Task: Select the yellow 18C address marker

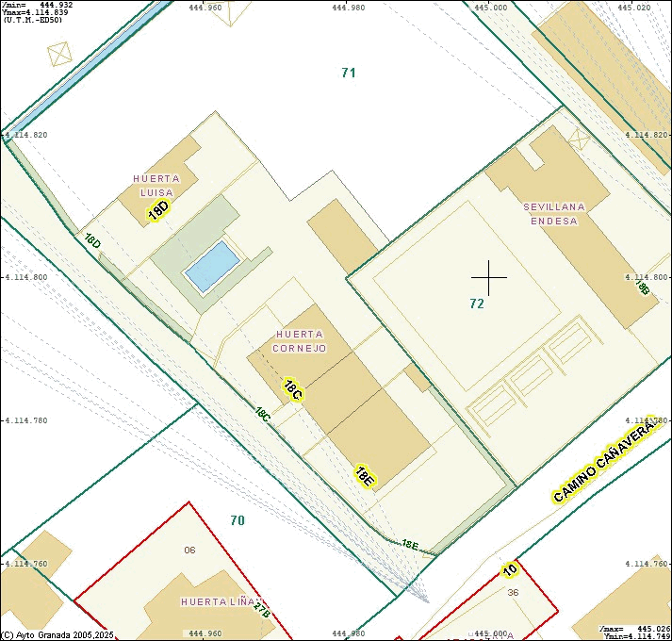Action: [292, 389]
